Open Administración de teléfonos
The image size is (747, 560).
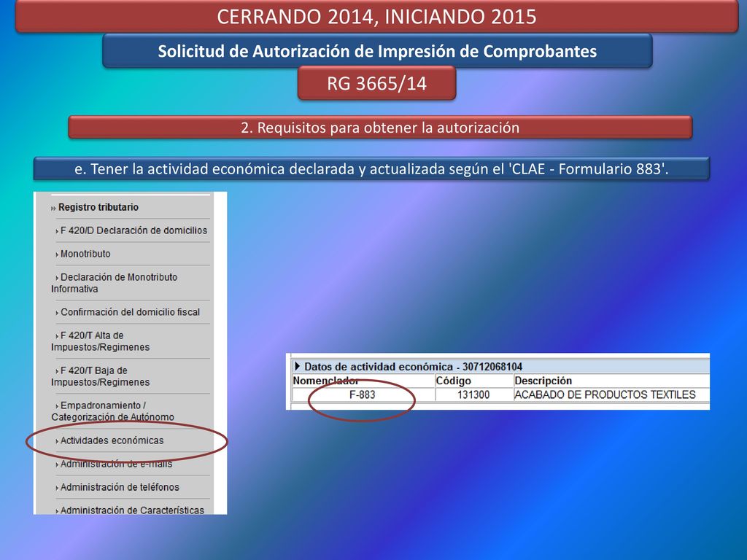tap(120, 487)
